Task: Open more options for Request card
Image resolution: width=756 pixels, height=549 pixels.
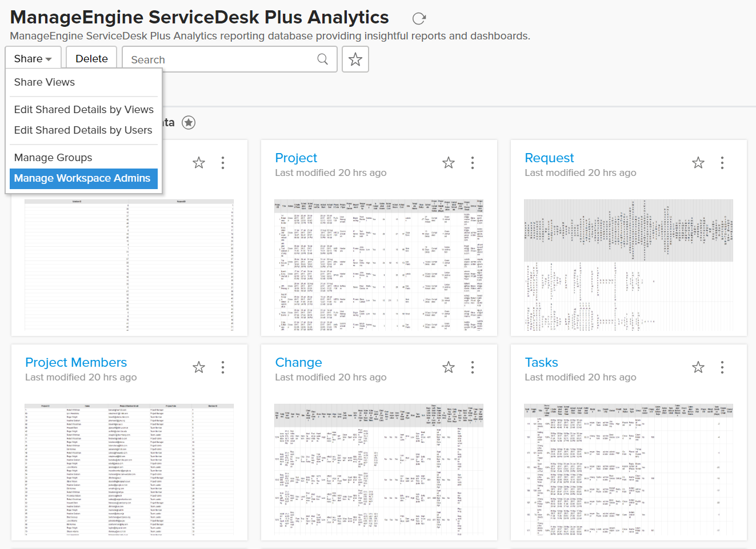Action: [722, 163]
